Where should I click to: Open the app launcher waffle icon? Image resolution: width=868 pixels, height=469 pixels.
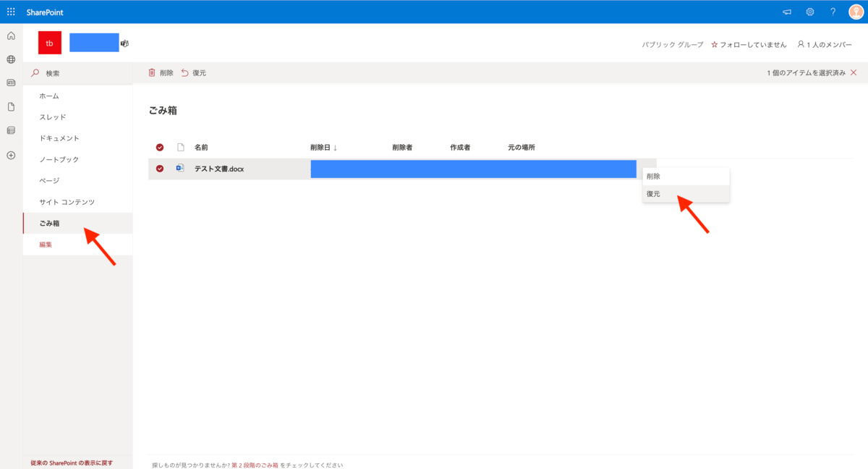coord(11,12)
